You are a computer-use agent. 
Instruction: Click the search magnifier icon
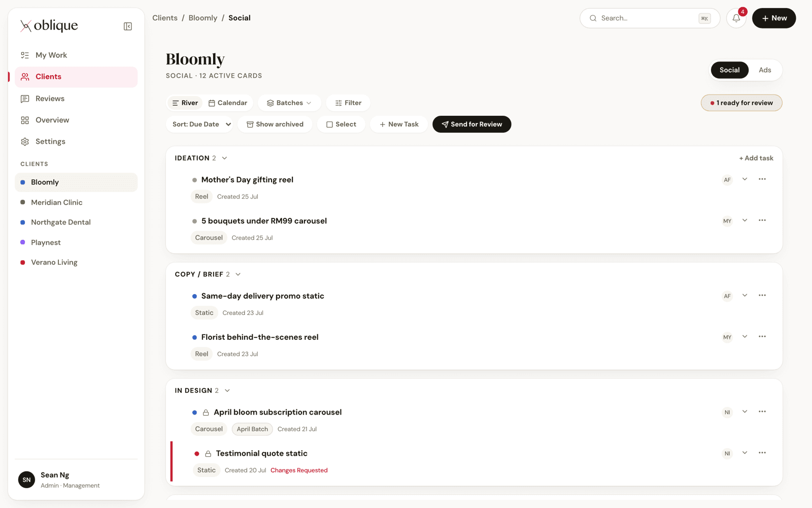pyautogui.click(x=593, y=18)
